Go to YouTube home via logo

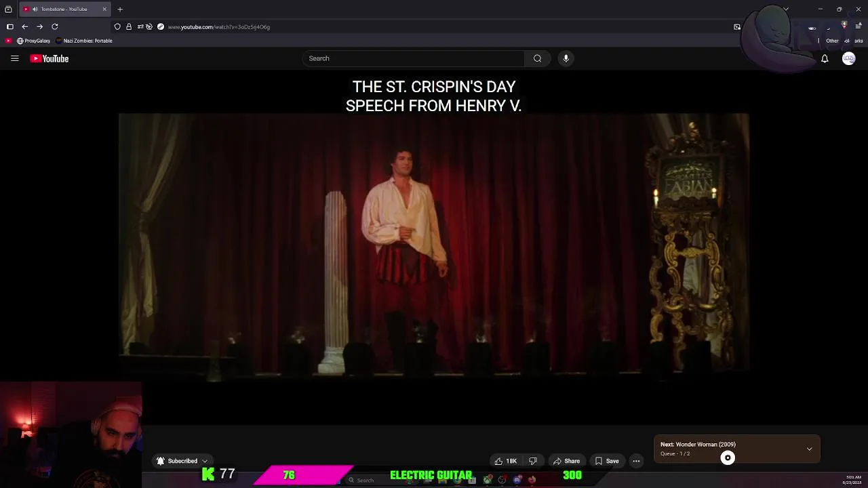tap(50, 58)
